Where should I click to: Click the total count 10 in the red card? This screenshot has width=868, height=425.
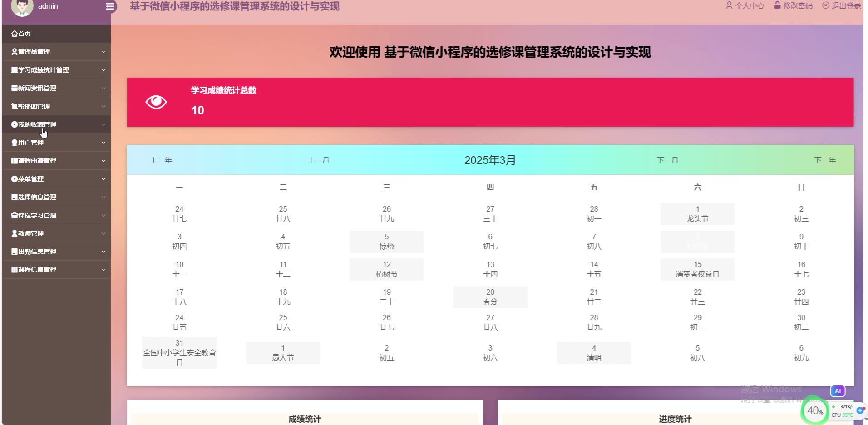197,110
